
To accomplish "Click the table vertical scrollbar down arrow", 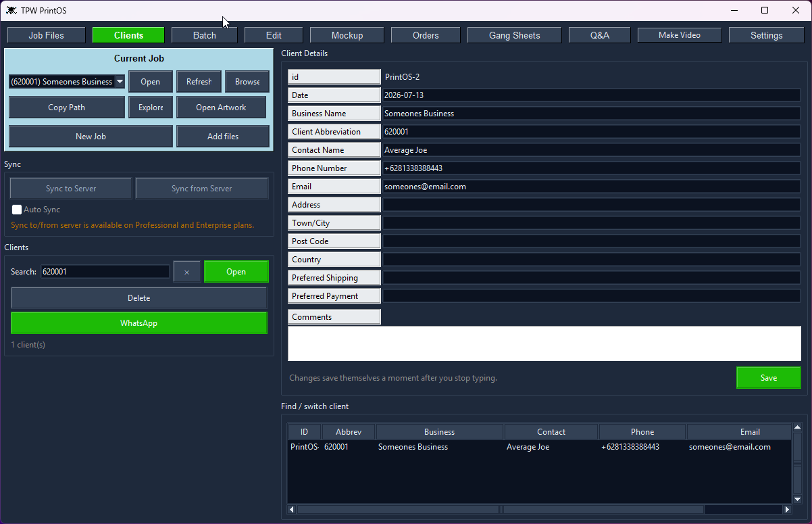I will click(x=797, y=500).
